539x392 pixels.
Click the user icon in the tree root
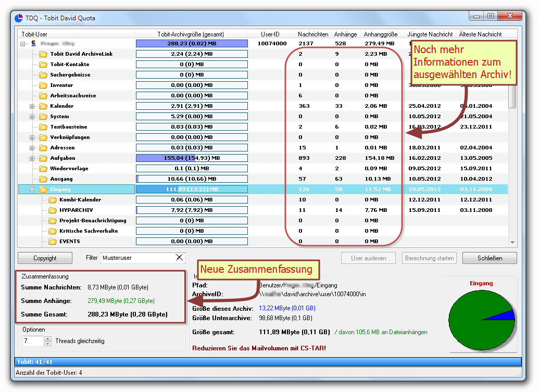click(x=33, y=44)
